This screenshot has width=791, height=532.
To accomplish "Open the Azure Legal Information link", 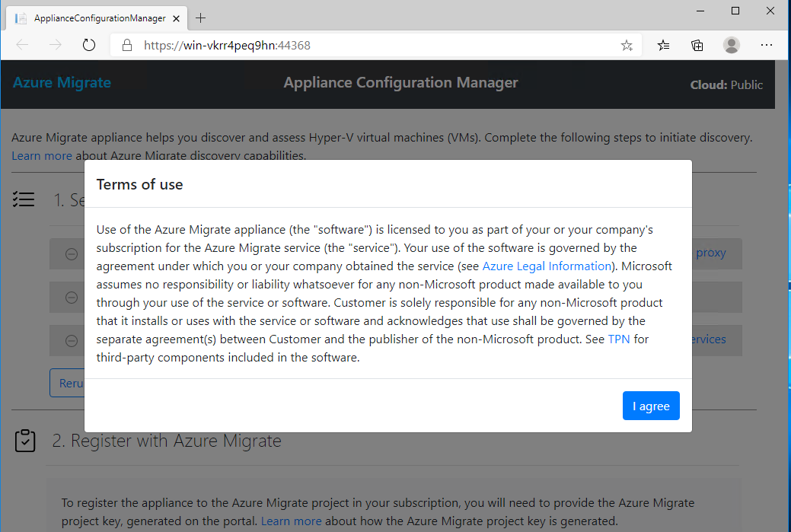I will tap(547, 266).
